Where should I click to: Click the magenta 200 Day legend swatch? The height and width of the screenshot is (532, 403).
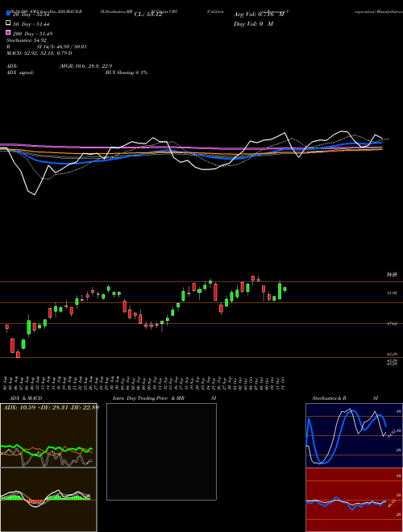(9, 32)
